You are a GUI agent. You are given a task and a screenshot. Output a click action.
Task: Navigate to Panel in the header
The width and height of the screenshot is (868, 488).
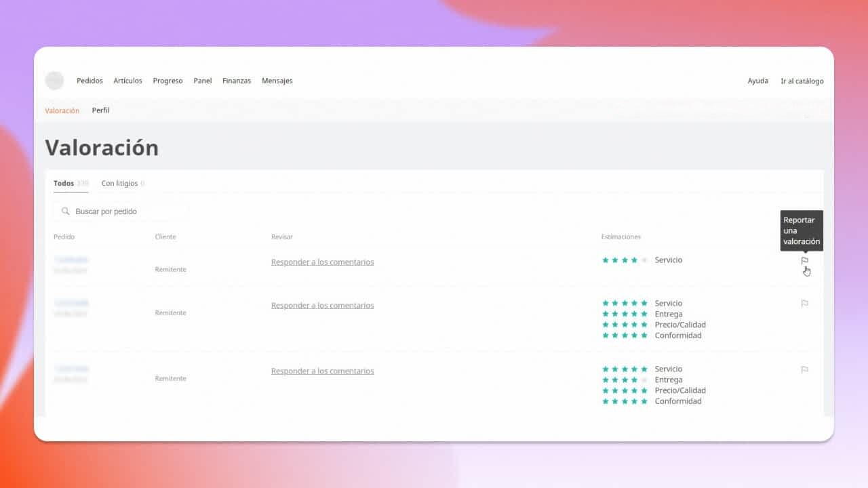pyautogui.click(x=202, y=81)
